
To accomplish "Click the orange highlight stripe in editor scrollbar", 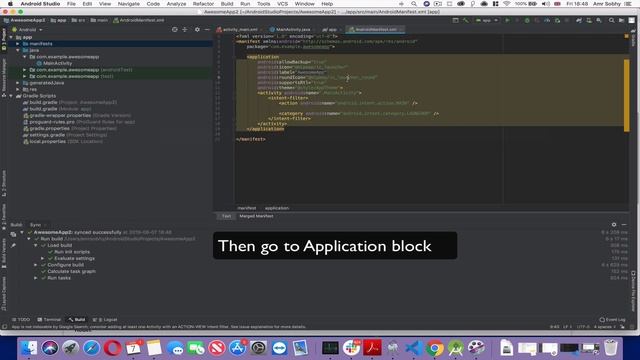I will 627,96.
